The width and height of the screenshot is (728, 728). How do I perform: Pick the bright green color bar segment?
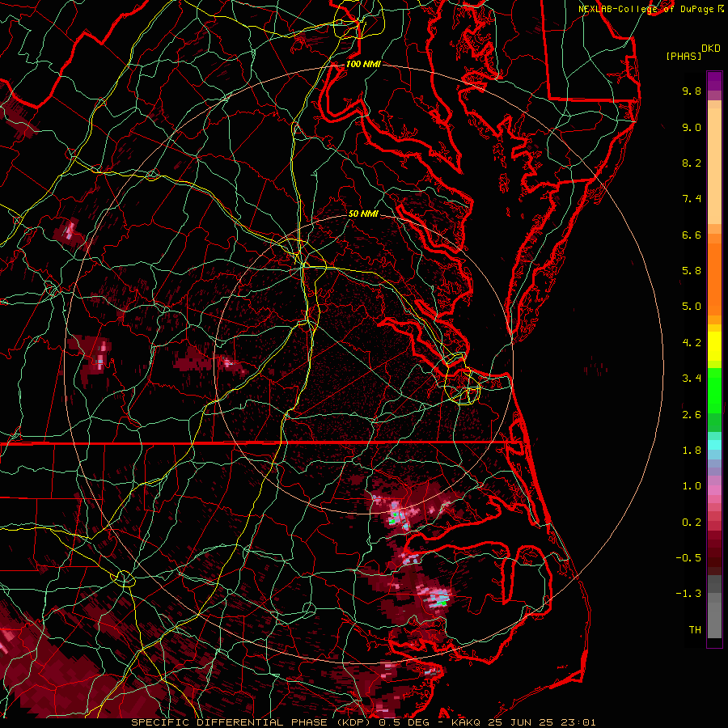point(714,391)
